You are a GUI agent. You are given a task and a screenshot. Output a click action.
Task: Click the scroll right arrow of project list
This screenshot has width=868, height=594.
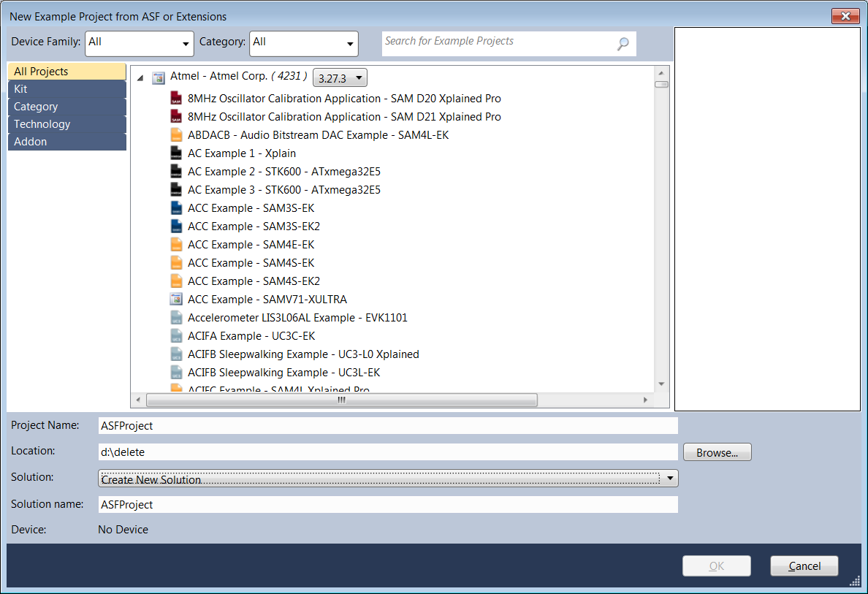[x=645, y=400]
